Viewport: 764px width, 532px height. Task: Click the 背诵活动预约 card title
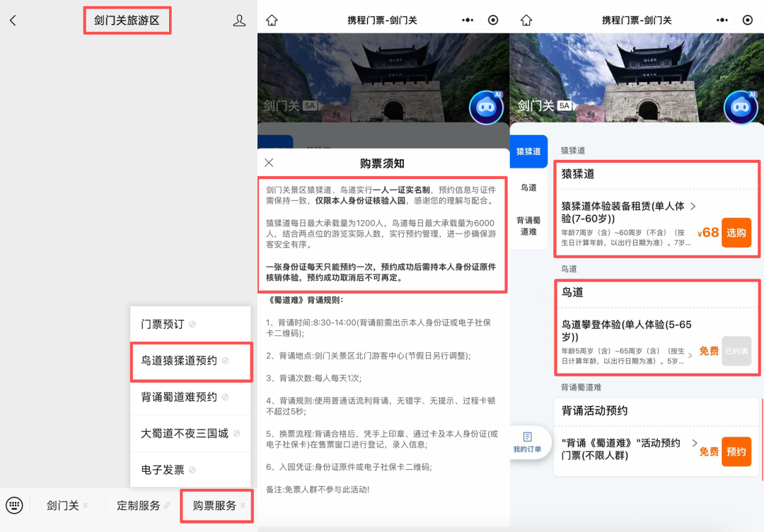594,411
